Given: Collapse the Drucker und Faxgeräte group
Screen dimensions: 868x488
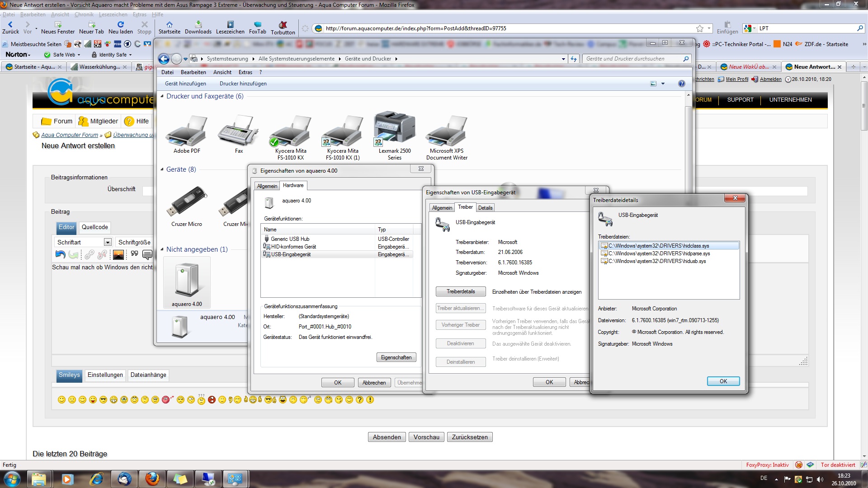Looking at the screenshot, I should [162, 96].
